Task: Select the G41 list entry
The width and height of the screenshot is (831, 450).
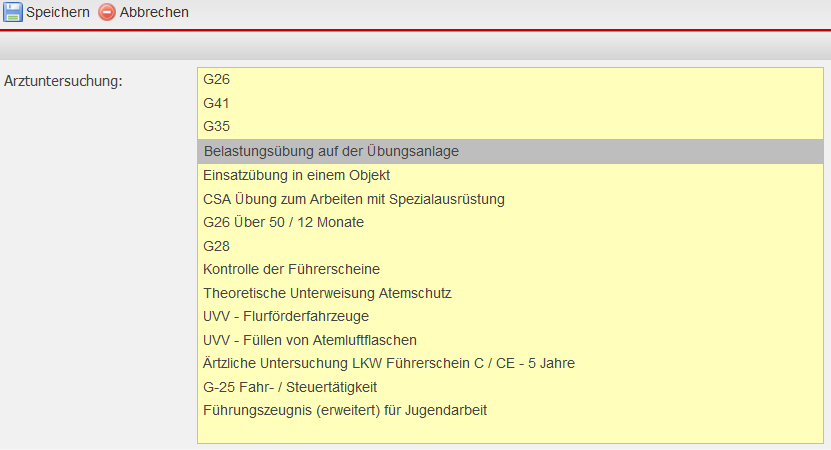Action: [x=216, y=103]
